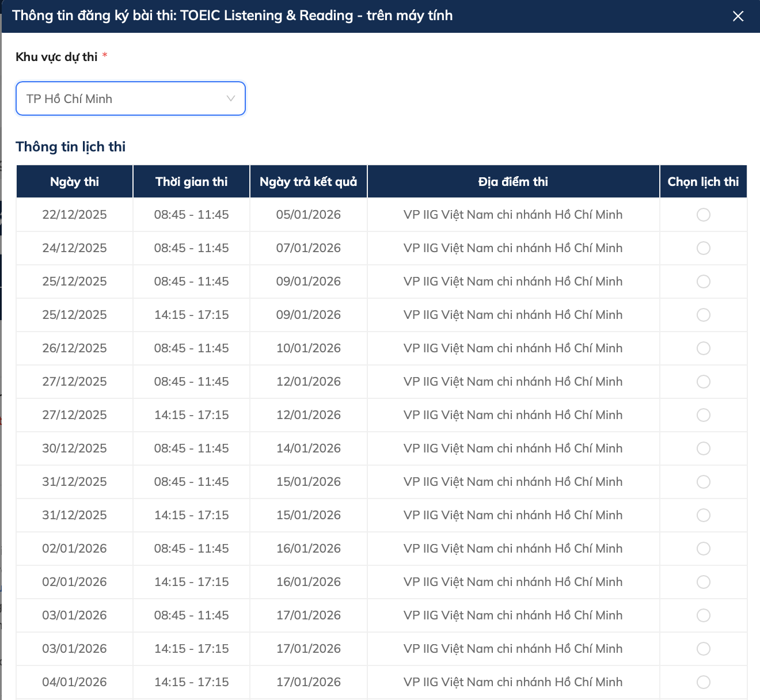
Task: Pick the 27/12/2025 08:45 exam radio button
Action: (x=703, y=382)
